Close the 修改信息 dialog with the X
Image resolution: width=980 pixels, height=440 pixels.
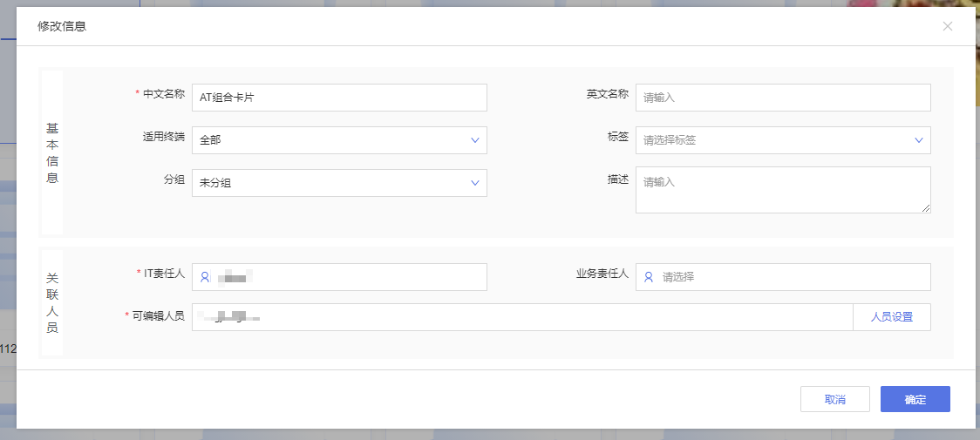(948, 26)
